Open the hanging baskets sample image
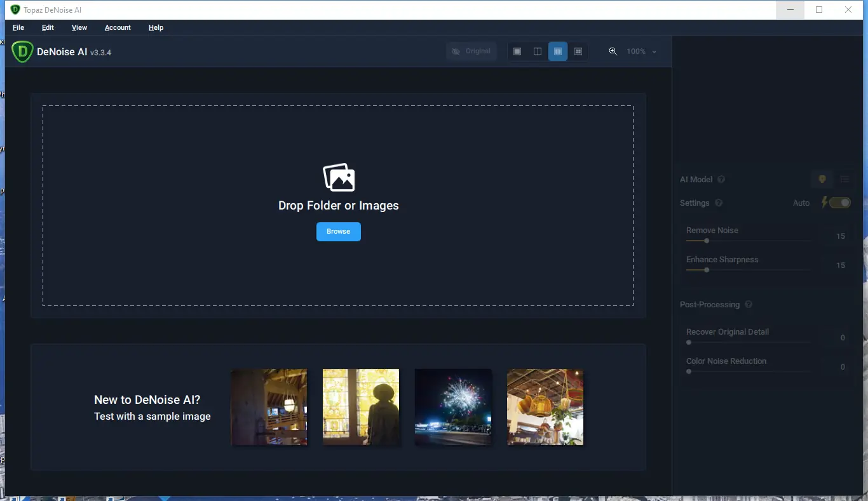The image size is (868, 501). click(x=545, y=407)
